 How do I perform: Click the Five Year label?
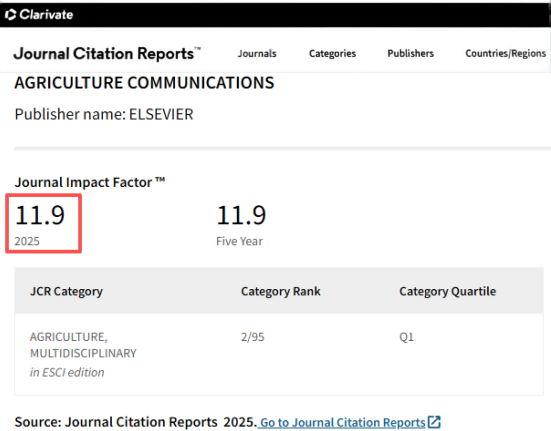pos(239,241)
